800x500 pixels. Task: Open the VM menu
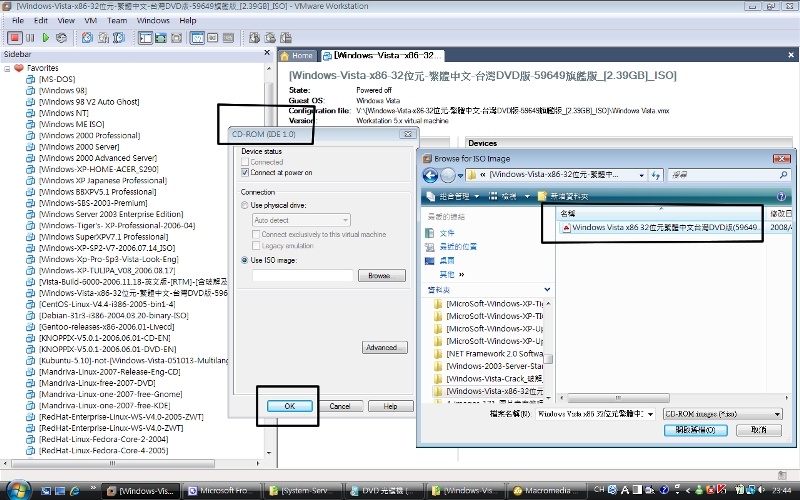click(90, 20)
